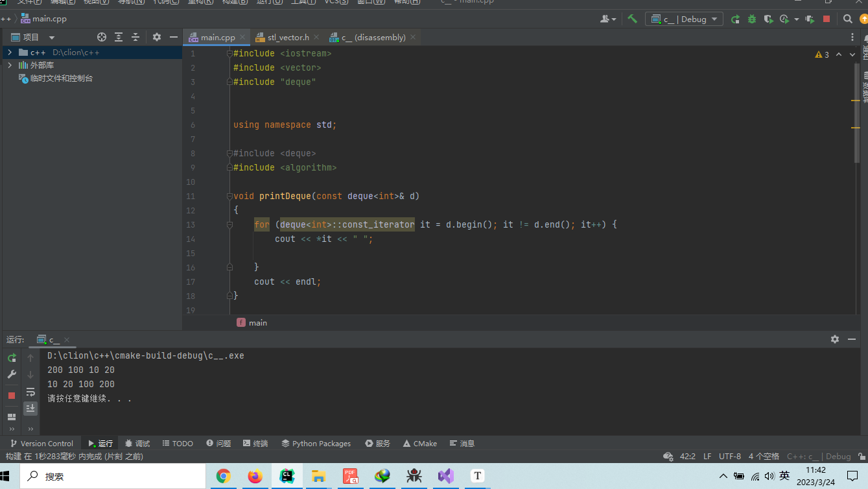Show more Run panel left toolbar actions

(x=12, y=429)
